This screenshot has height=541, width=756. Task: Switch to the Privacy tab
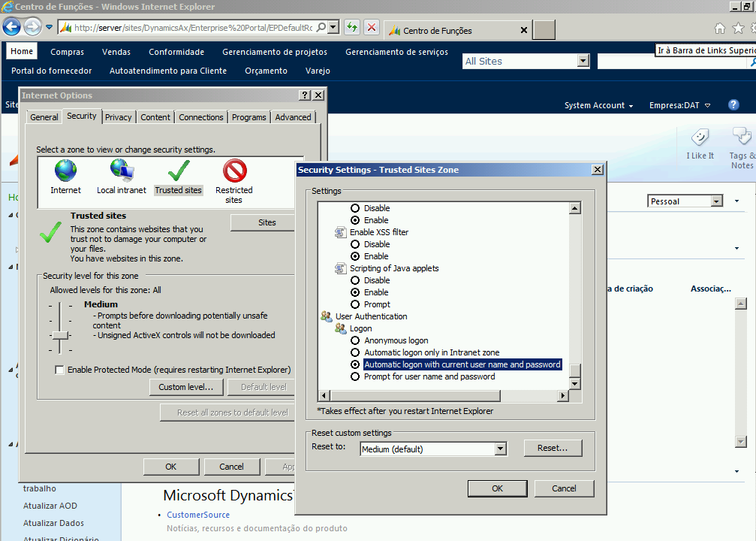point(118,117)
